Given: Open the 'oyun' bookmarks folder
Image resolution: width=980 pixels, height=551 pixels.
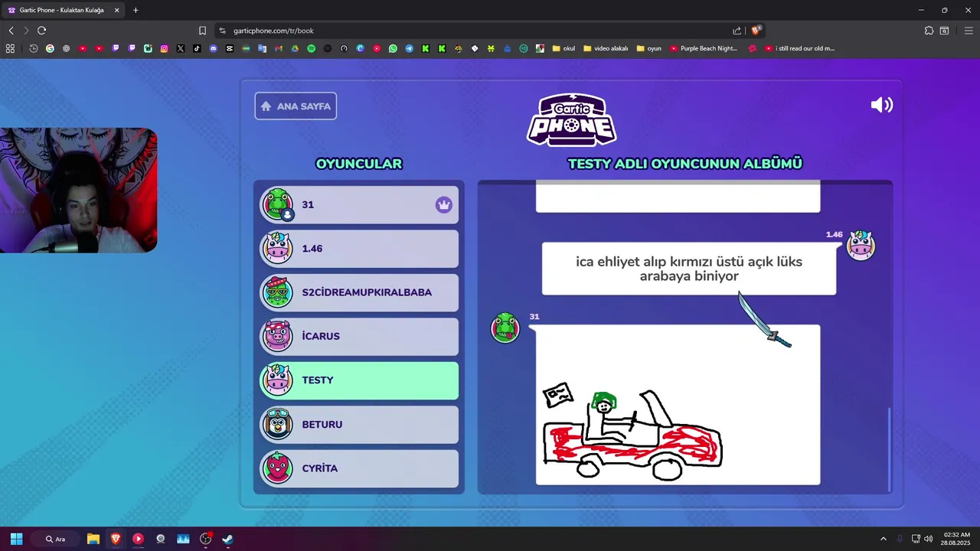Looking at the screenshot, I should [x=648, y=48].
